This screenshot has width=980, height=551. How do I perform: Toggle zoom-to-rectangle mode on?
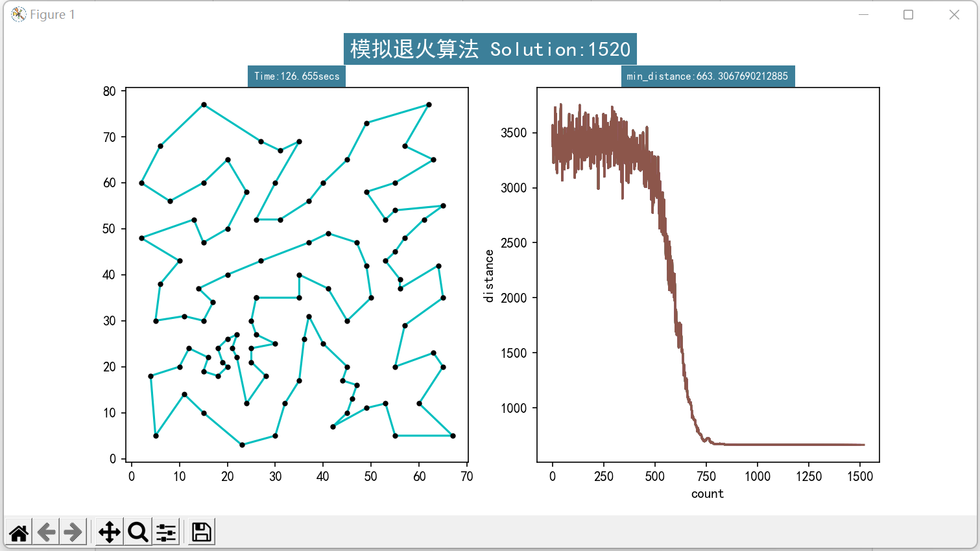tap(136, 532)
